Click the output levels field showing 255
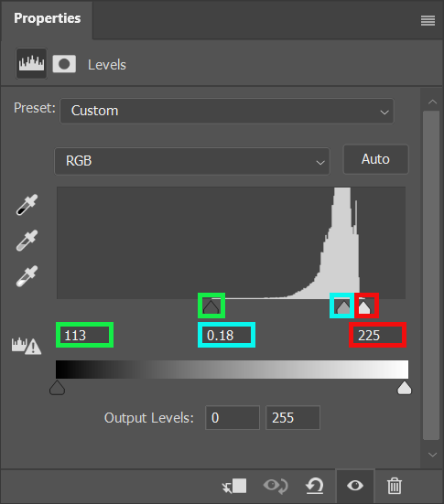This screenshot has height=504, width=444. tap(293, 417)
